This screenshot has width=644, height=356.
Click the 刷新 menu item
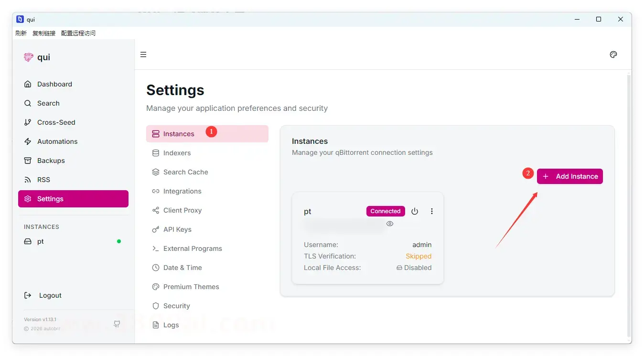(21, 33)
